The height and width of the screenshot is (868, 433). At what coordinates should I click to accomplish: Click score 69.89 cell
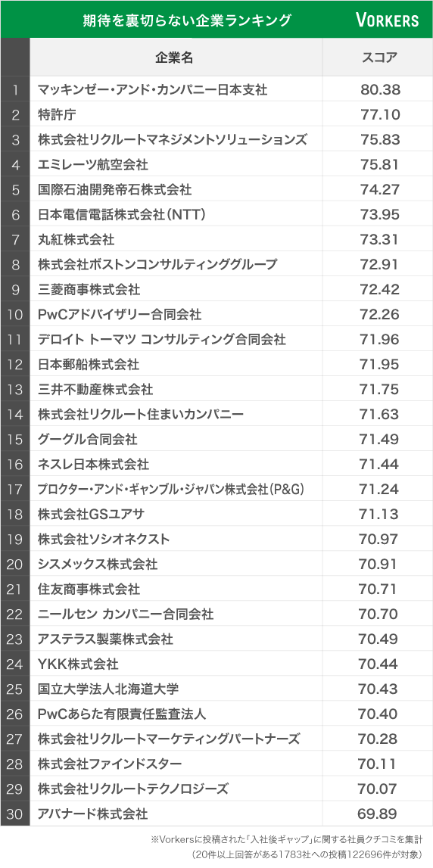(x=379, y=814)
